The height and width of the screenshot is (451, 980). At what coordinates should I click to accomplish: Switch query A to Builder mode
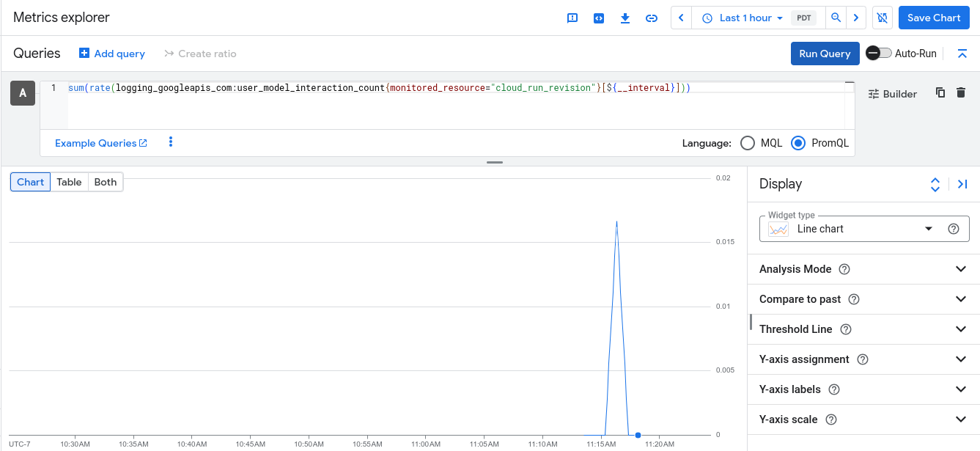(891, 93)
